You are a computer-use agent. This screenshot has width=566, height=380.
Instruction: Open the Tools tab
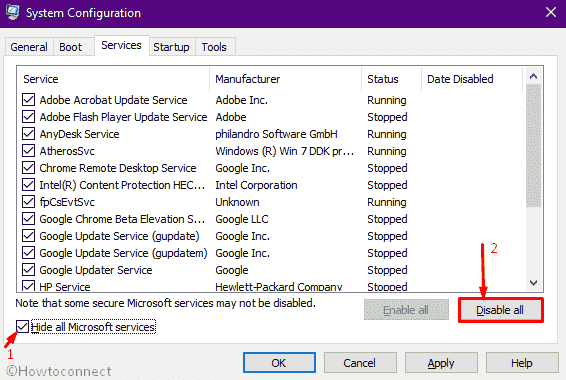(214, 47)
